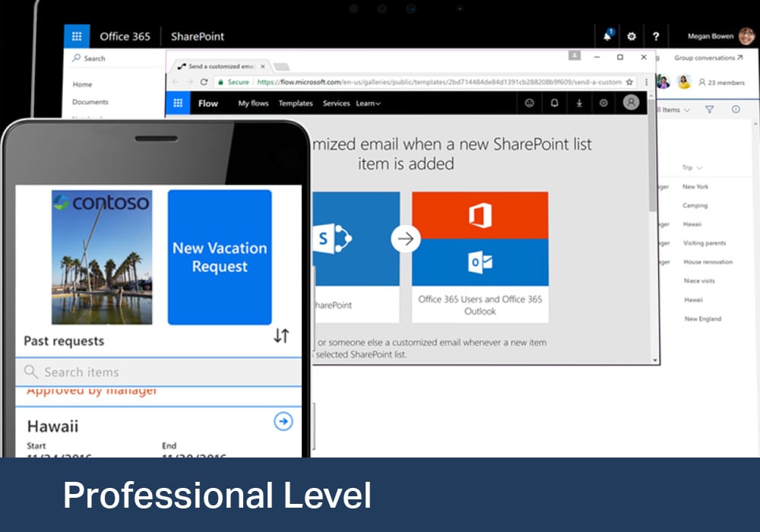The width and height of the screenshot is (760, 532).
Task: Open the All Items view dropdown
Action: [x=673, y=110]
